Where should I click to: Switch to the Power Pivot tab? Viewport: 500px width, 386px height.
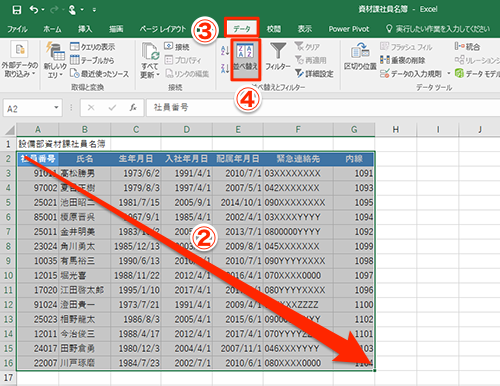pyautogui.click(x=349, y=29)
